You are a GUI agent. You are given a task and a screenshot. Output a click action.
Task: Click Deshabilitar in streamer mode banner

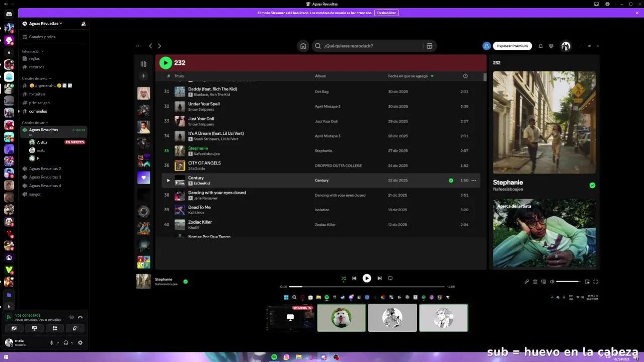386,13
